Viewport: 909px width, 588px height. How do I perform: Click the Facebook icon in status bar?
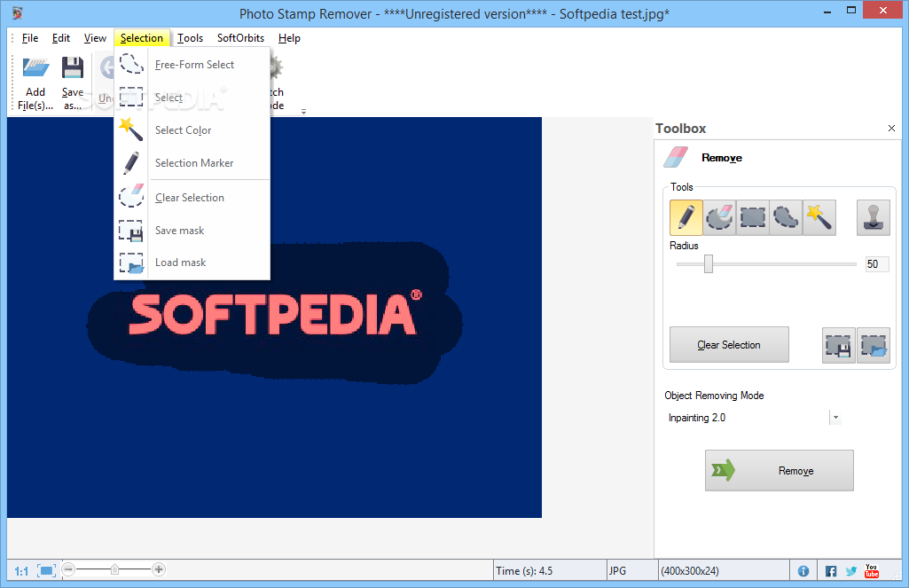click(x=831, y=571)
